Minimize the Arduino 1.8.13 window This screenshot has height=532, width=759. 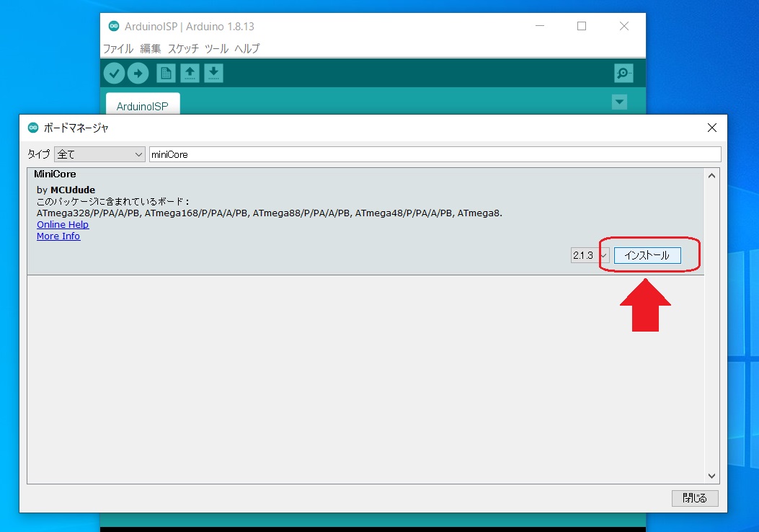coord(540,26)
